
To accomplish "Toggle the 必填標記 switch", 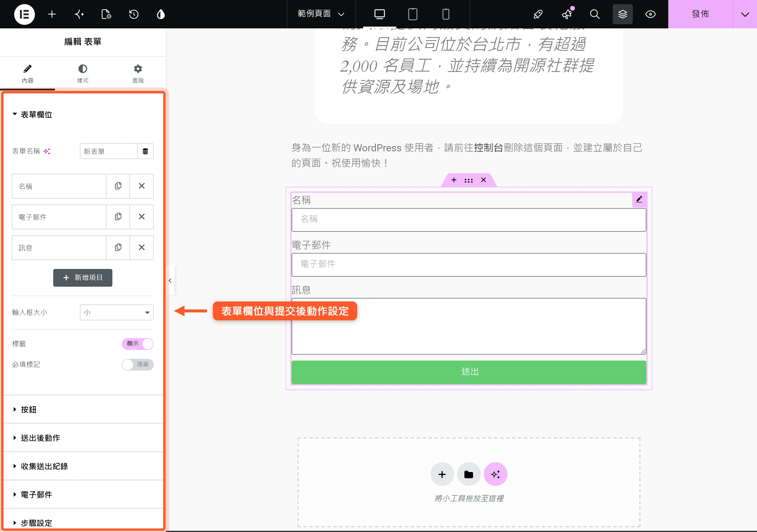I will pyautogui.click(x=138, y=364).
